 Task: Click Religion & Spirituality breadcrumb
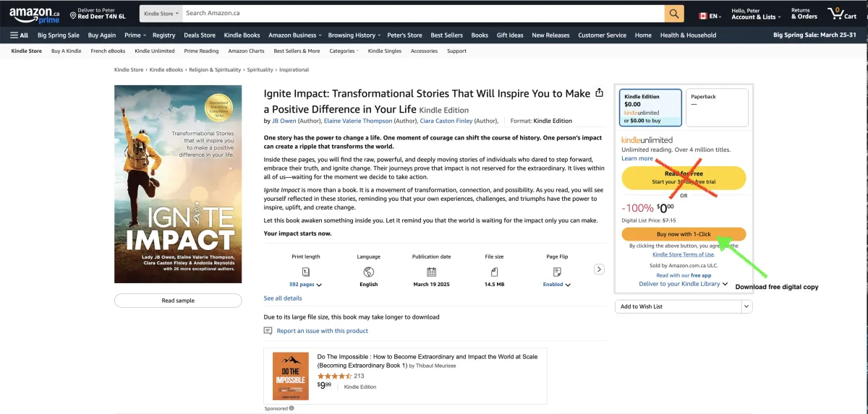point(215,70)
